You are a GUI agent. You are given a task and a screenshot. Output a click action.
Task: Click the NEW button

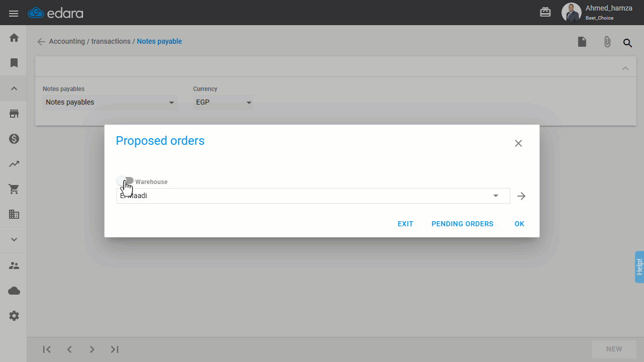coord(614,349)
